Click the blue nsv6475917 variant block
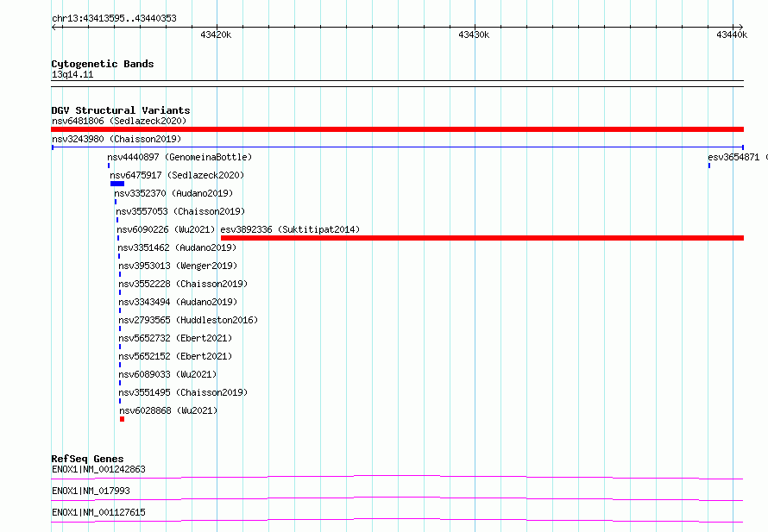 [117, 184]
